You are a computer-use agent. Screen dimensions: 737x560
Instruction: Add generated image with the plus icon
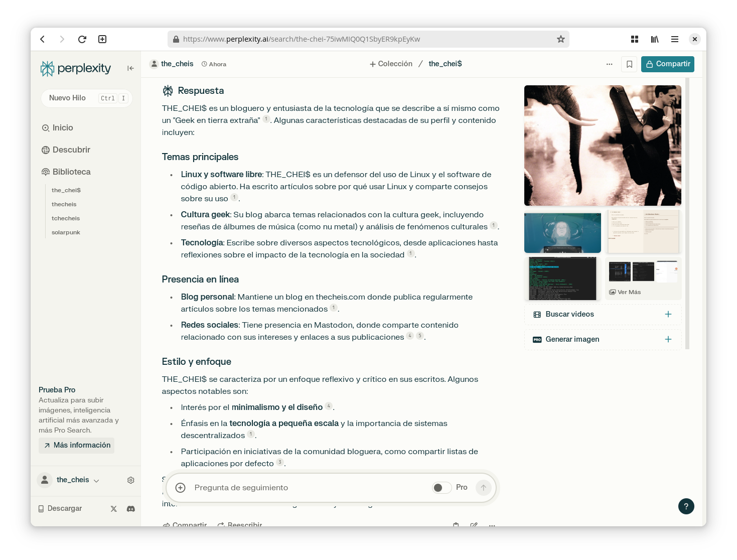[x=668, y=339]
